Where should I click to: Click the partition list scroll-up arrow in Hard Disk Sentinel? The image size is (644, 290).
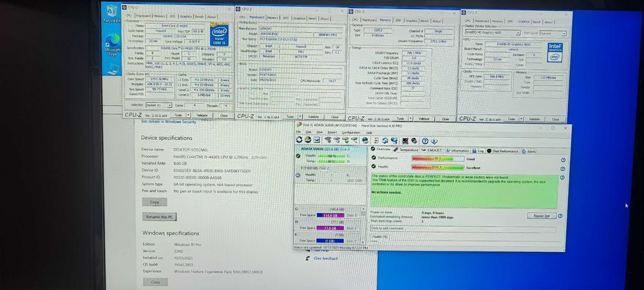[x=363, y=209]
